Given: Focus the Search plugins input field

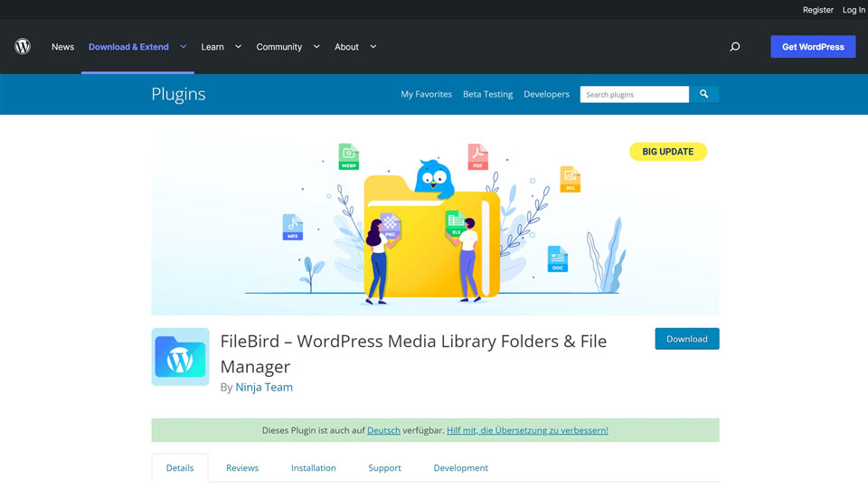Looking at the screenshot, I should coord(635,94).
